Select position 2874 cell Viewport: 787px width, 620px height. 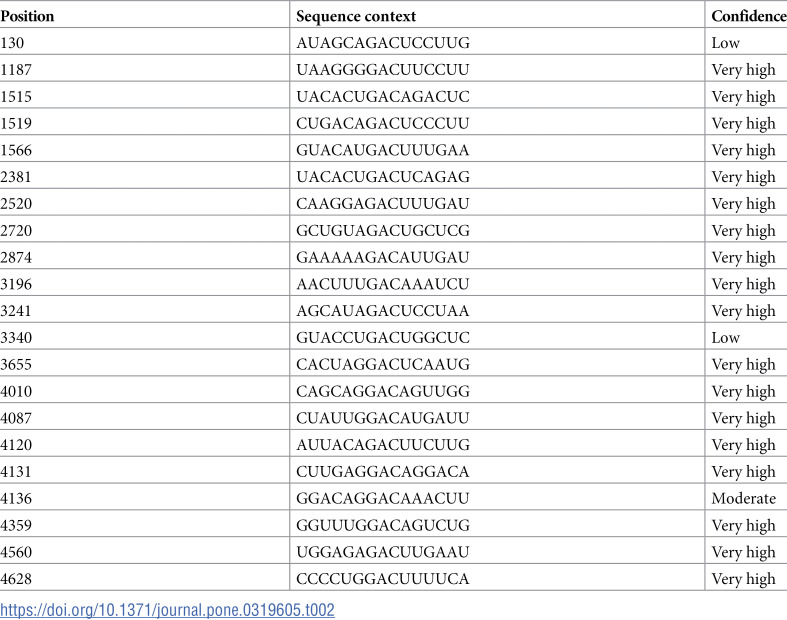[x=16, y=257]
